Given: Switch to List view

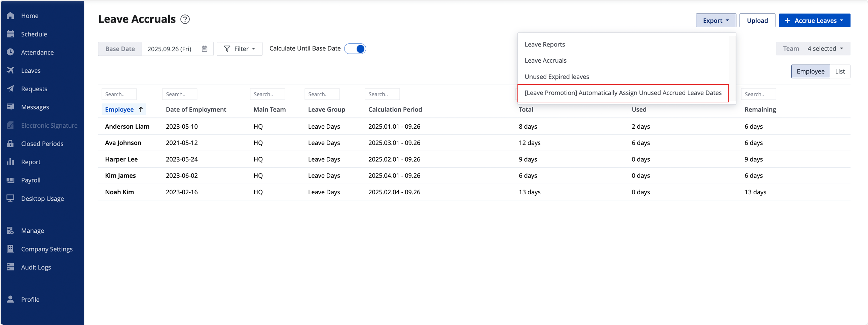Looking at the screenshot, I should 840,71.
